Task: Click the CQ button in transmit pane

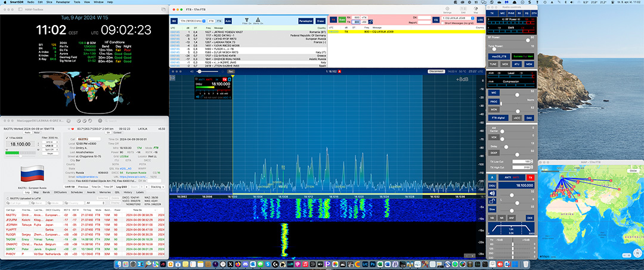Action: tap(436, 20)
